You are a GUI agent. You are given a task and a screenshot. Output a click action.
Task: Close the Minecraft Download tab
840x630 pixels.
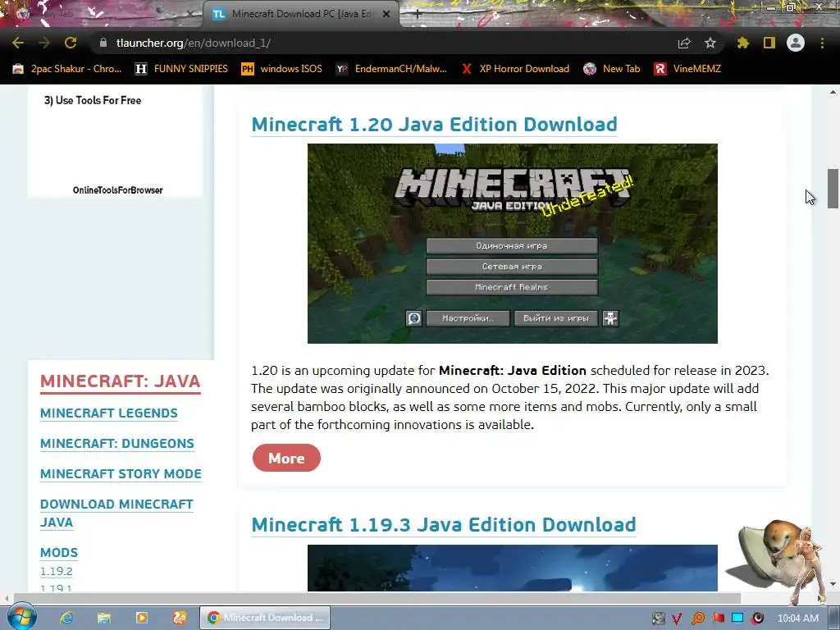click(x=386, y=14)
